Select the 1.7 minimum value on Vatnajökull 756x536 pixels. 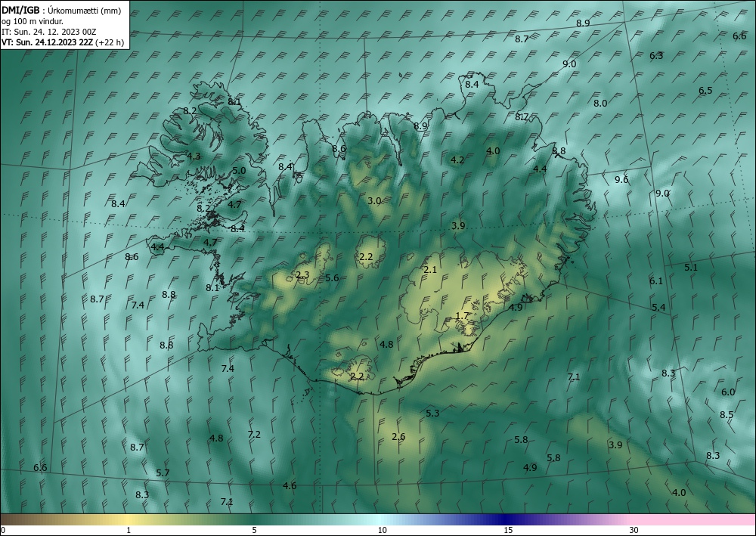(463, 316)
